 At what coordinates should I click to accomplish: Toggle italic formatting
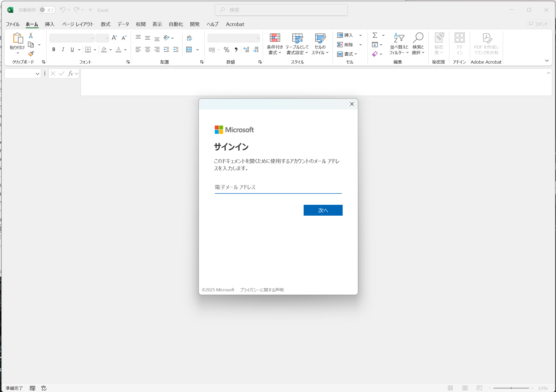[63, 50]
